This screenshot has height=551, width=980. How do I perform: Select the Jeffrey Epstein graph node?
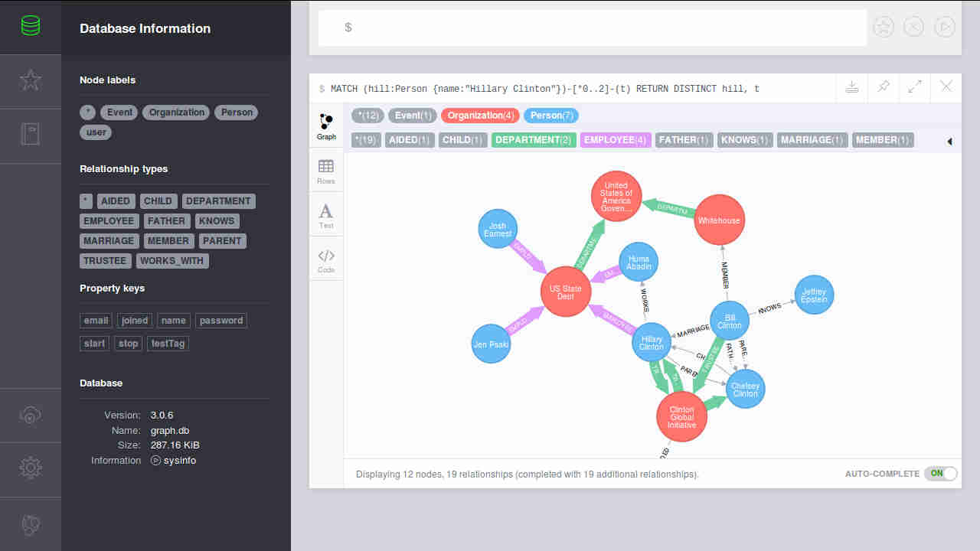click(814, 295)
